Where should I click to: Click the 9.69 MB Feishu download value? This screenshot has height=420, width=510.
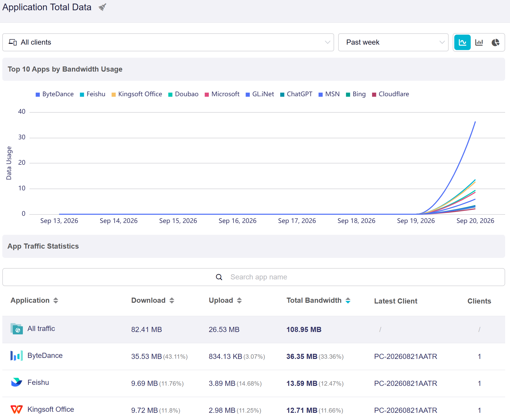(145, 384)
